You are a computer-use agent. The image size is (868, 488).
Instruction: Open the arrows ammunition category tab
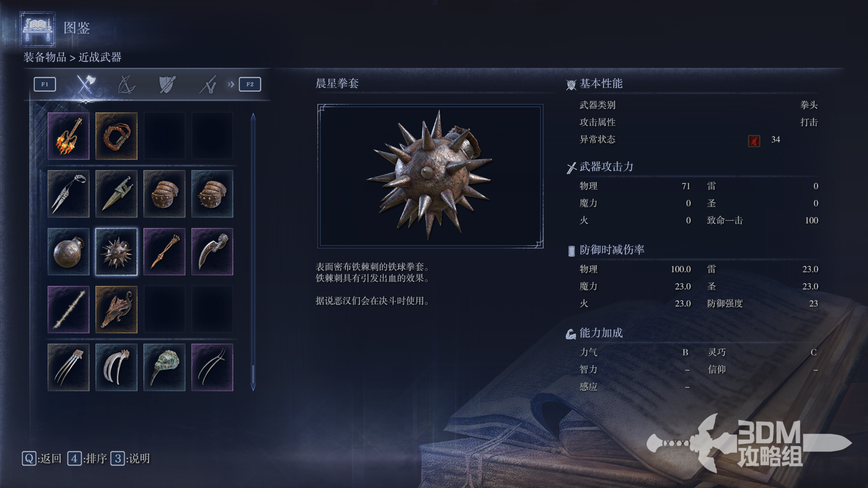pyautogui.click(x=208, y=84)
